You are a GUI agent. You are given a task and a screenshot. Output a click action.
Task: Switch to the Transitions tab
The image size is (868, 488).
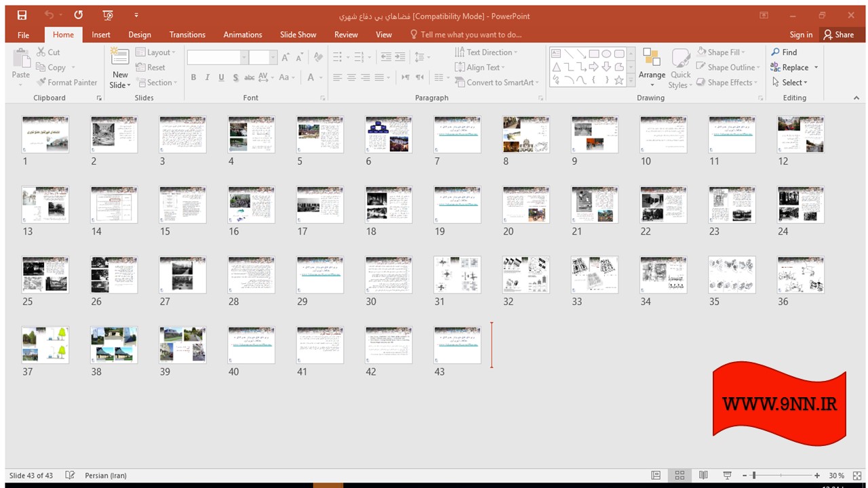coord(187,35)
